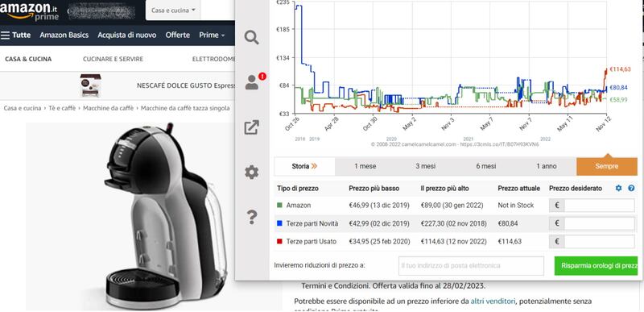Click Casa e cucina breadcrumb link
The image size is (644, 312).
23,108
